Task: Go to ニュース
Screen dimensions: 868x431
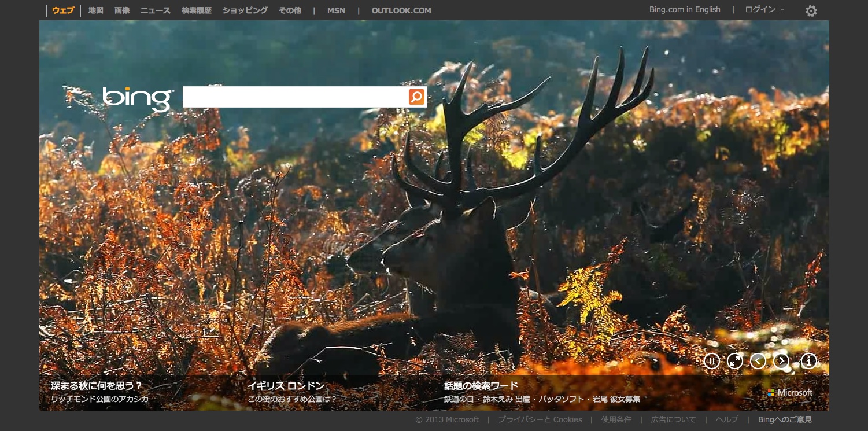Action: pos(156,10)
